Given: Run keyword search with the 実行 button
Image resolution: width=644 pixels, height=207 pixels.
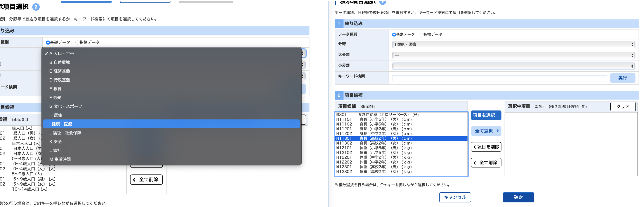Looking at the screenshot, I should click(623, 78).
